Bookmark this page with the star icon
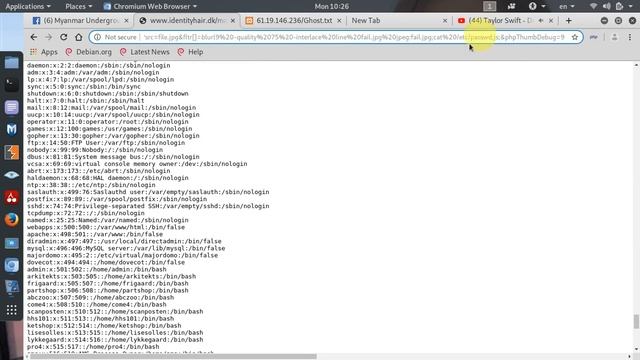This screenshot has height=360, width=640. click(575, 37)
